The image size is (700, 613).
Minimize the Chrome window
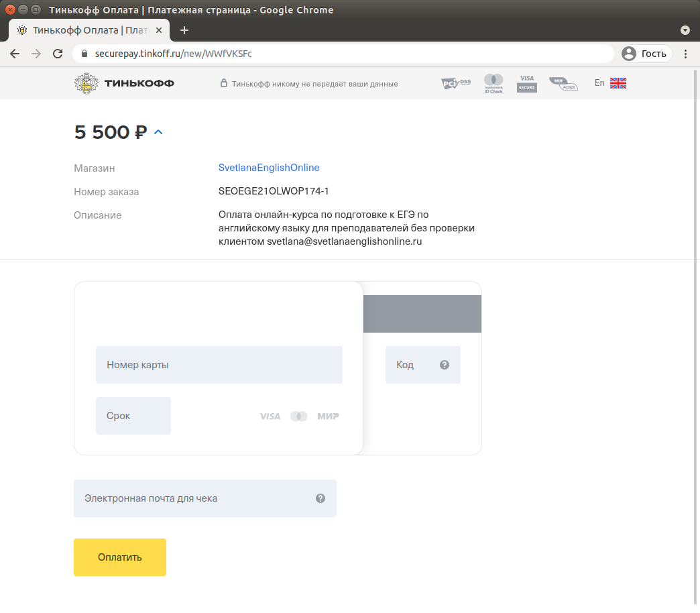tap(23, 9)
